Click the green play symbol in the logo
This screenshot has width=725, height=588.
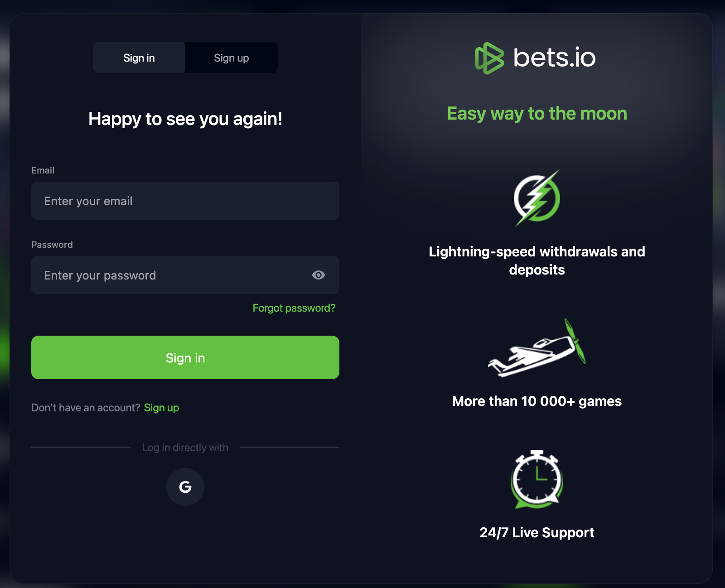pos(489,57)
